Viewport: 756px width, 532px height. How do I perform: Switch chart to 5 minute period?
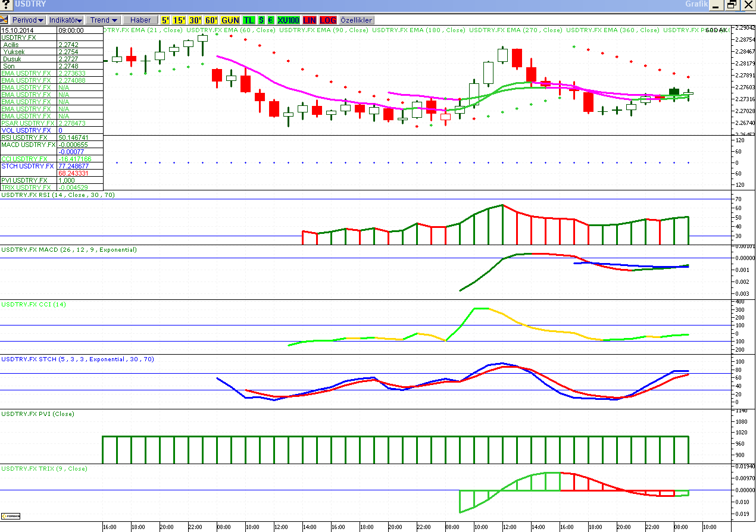pos(165,20)
